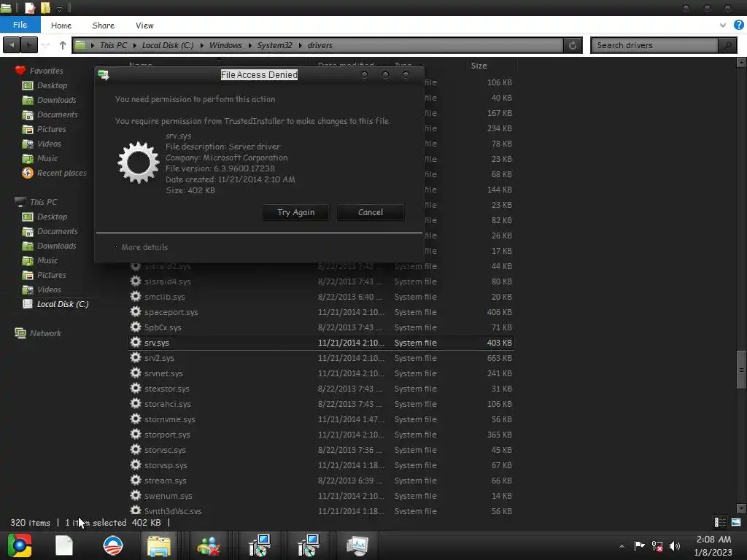This screenshot has width=747, height=560.
Task: Click the stexstor.sys gear icon
Action: (x=136, y=388)
